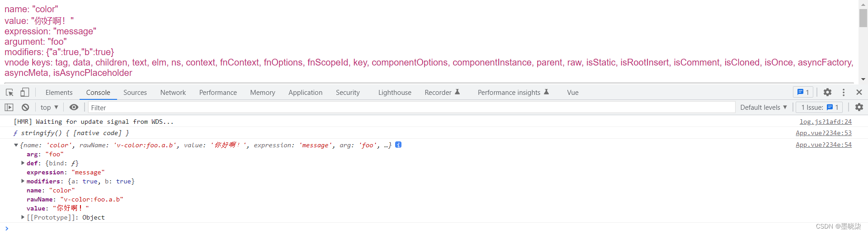Image resolution: width=868 pixels, height=234 pixels.
Task: Click the page scrollbar up arrow
Action: [863, 4]
